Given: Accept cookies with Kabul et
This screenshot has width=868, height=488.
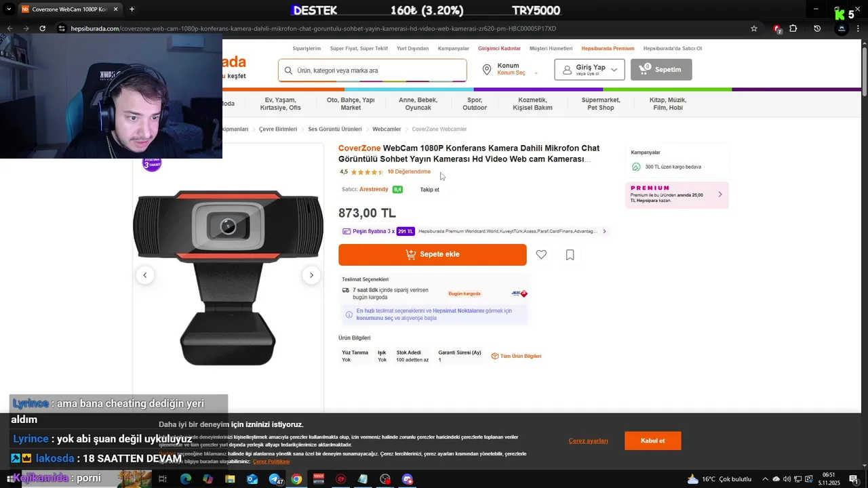Looking at the screenshot, I should (653, 441).
